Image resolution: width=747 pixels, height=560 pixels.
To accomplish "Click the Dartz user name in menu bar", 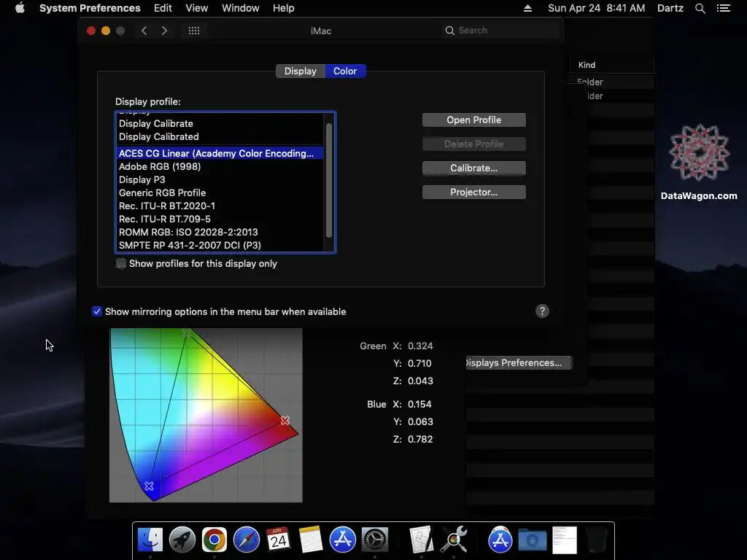I will [x=670, y=8].
